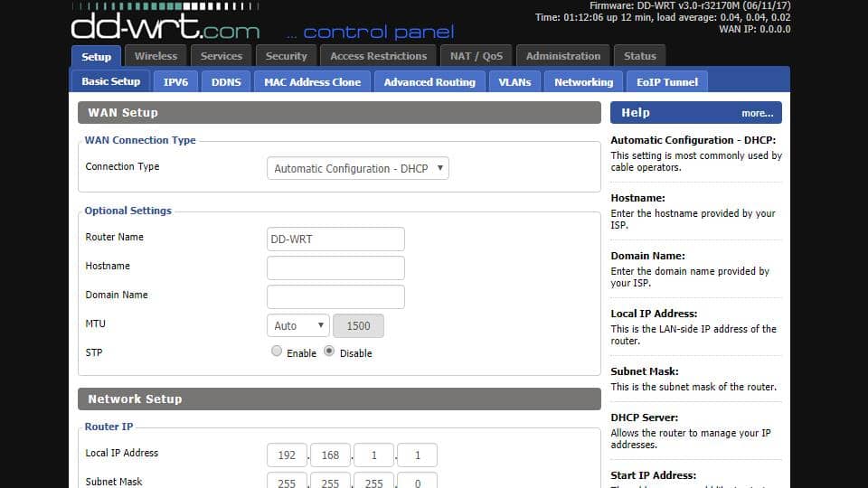Click the Router IP legend

[108, 426]
